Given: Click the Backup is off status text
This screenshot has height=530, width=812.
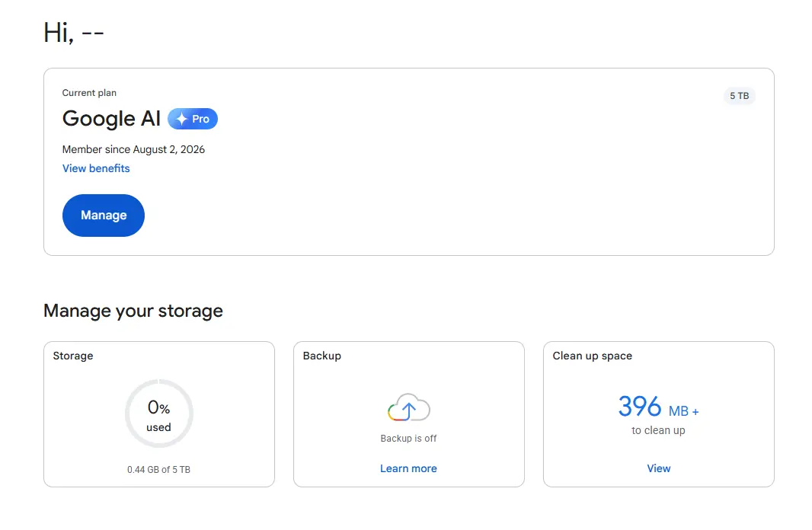Looking at the screenshot, I should tap(408, 439).
